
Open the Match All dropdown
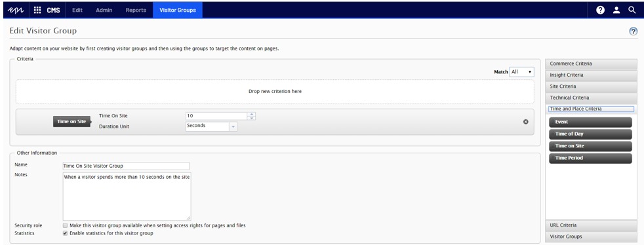(521, 72)
